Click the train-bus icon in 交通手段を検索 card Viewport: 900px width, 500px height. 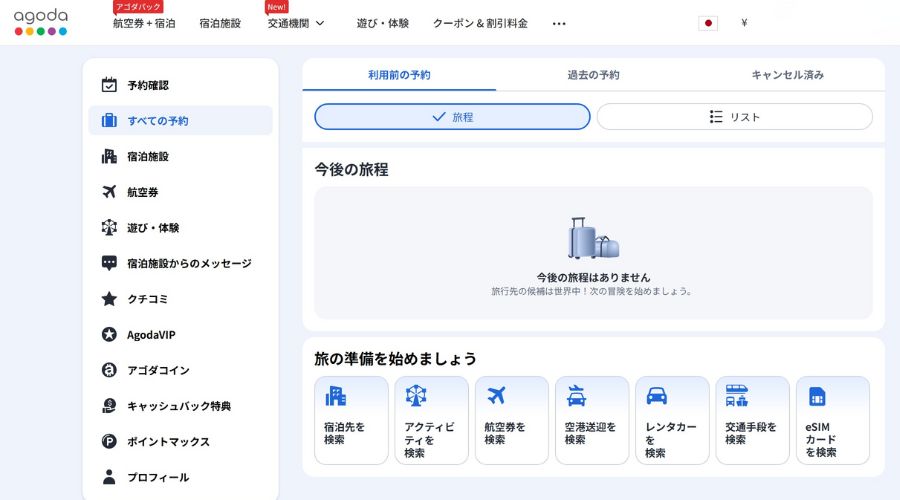(x=736, y=396)
